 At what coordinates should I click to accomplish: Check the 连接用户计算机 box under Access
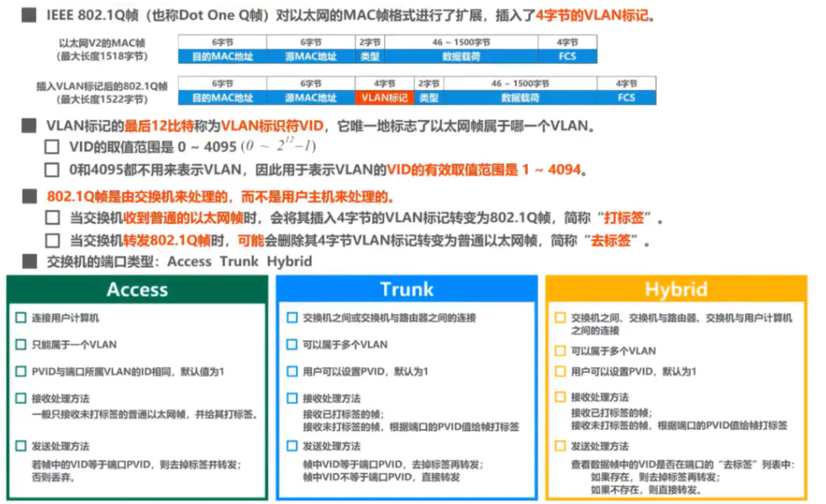21,318
